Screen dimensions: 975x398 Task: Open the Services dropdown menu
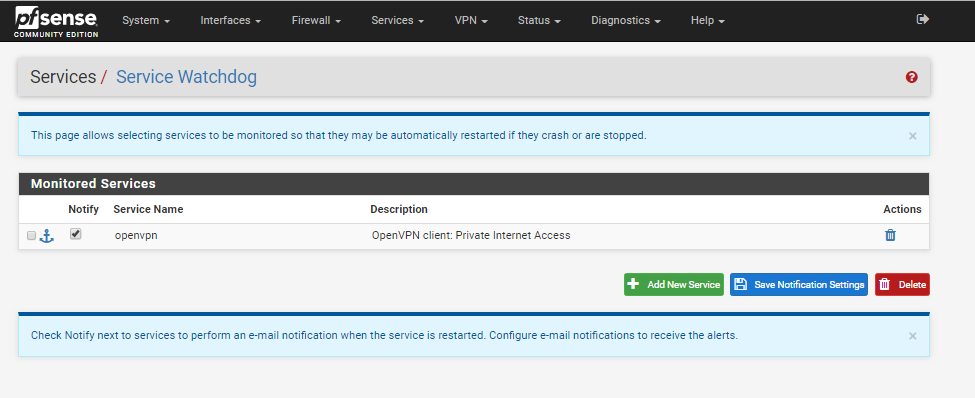[x=397, y=21]
